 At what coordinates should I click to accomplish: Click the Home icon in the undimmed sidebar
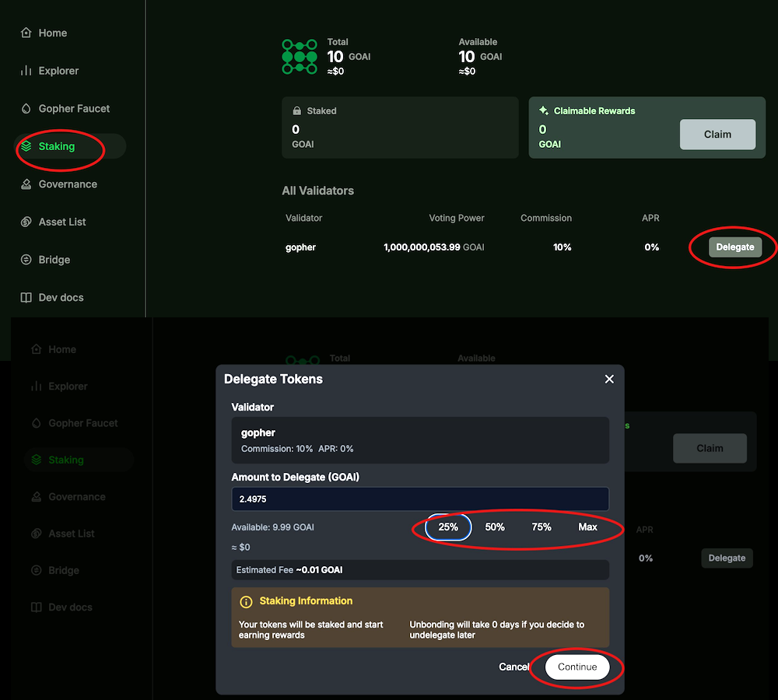(26, 33)
